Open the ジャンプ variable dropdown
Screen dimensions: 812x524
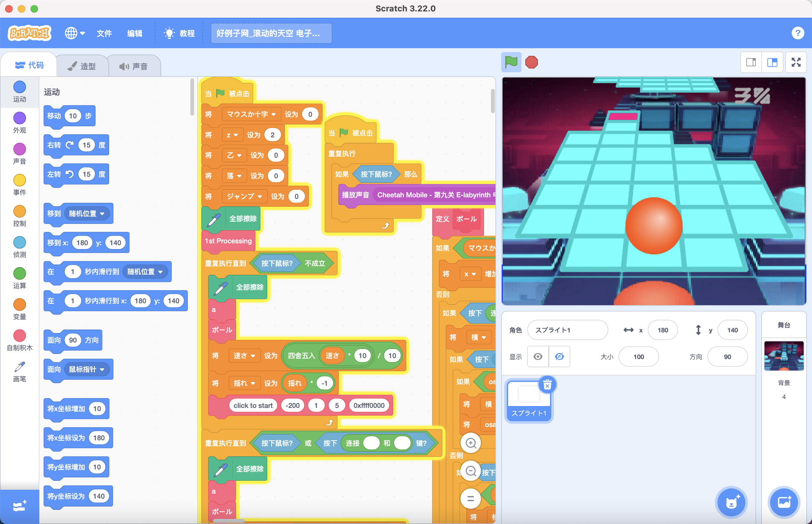[x=244, y=196]
